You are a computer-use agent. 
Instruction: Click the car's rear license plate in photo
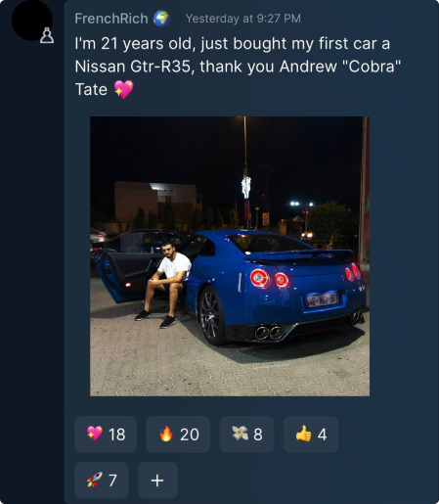pyautogui.click(x=322, y=299)
